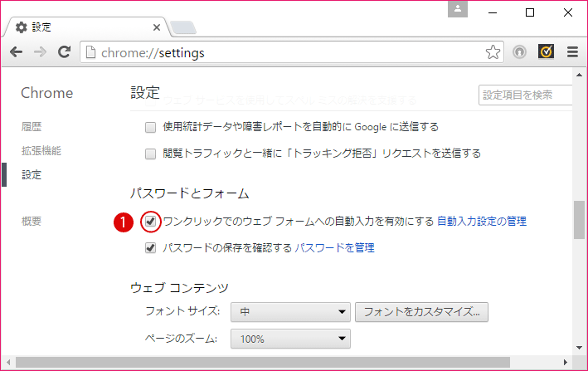Click the back navigation arrow
This screenshot has width=588, height=371.
tap(16, 52)
